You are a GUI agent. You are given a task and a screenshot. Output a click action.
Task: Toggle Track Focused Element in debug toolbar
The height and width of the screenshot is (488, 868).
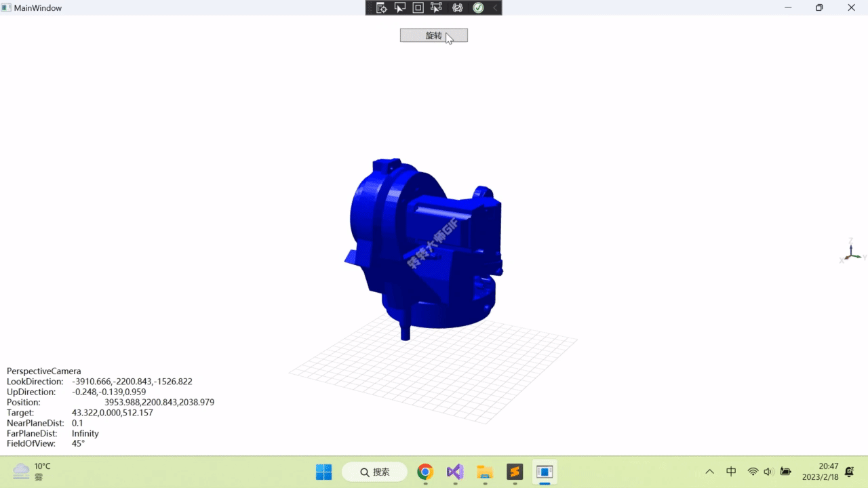point(436,8)
